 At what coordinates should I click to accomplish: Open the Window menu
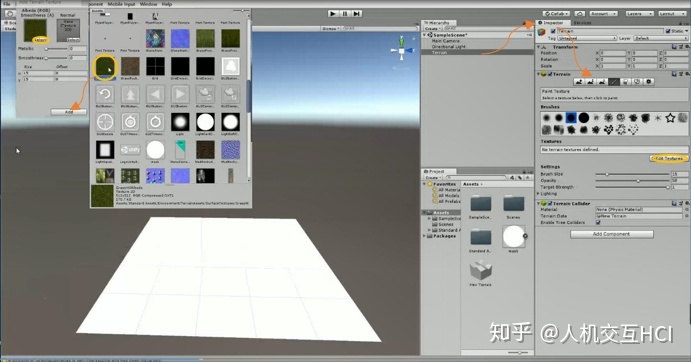coord(149,4)
